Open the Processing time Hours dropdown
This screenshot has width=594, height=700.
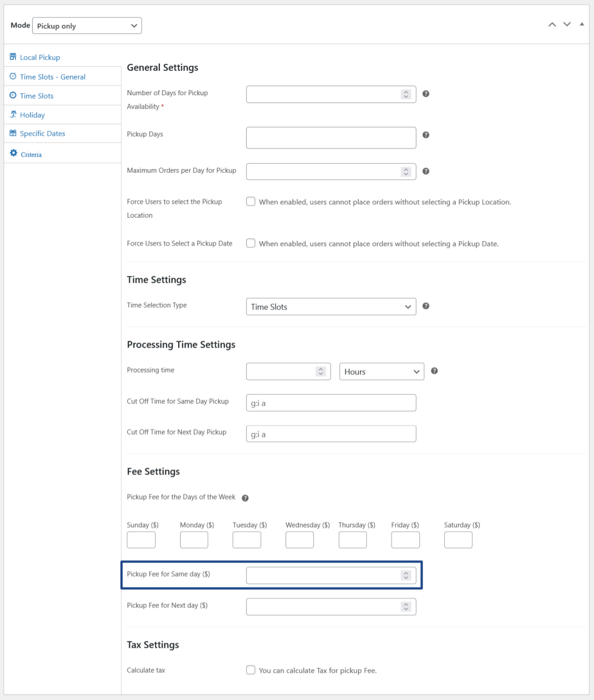381,371
